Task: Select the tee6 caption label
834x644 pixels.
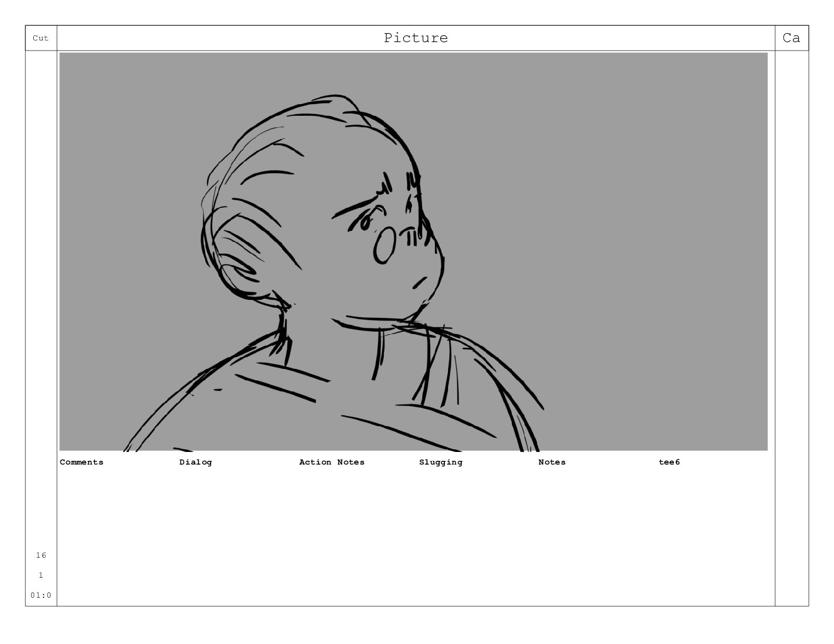Action: (669, 462)
